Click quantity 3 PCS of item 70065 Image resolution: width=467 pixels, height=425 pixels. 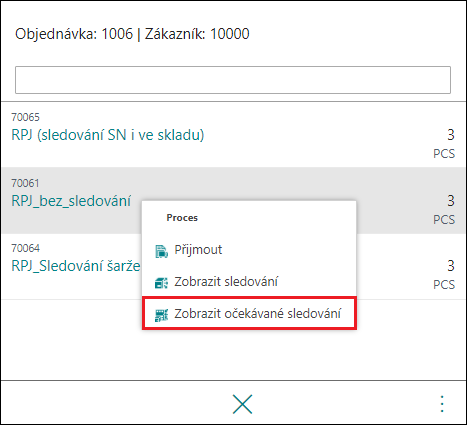click(x=444, y=144)
